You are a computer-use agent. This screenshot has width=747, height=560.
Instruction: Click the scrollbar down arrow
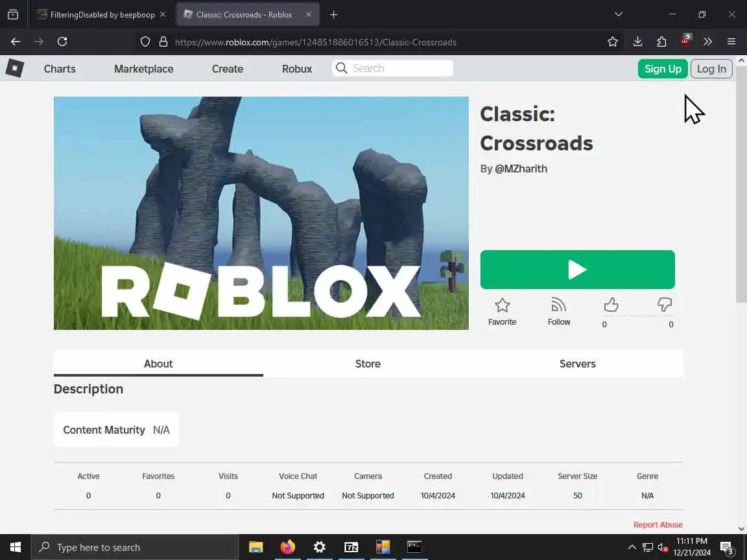pos(741,529)
